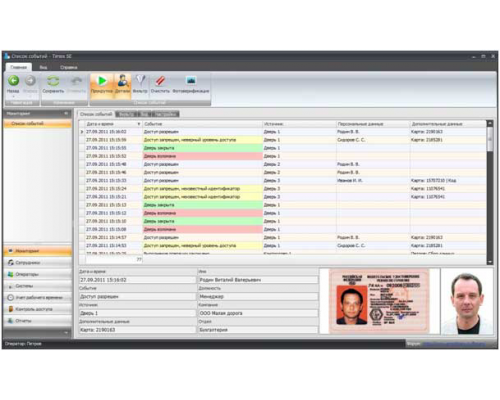
Task: Open the Контроль доступа access control section
Action: [38, 309]
